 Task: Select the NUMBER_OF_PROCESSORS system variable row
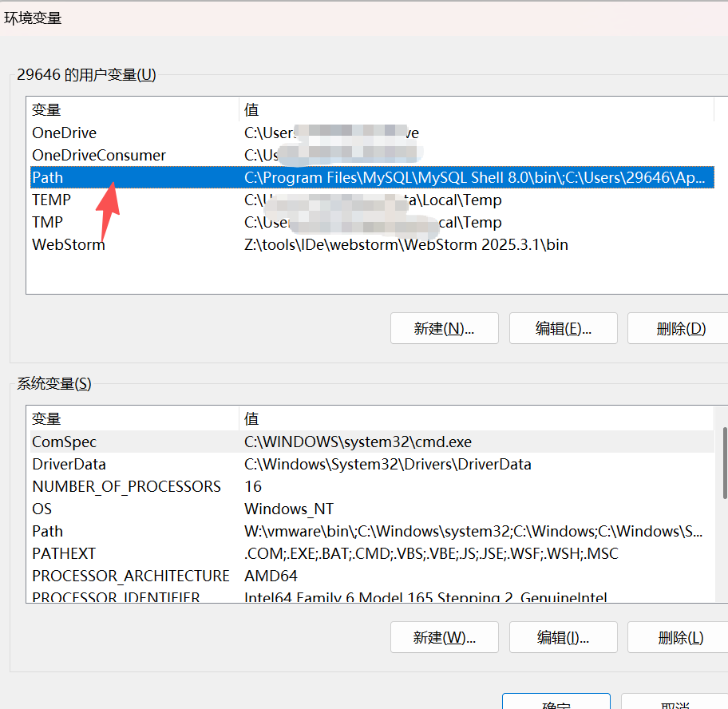tap(126, 486)
